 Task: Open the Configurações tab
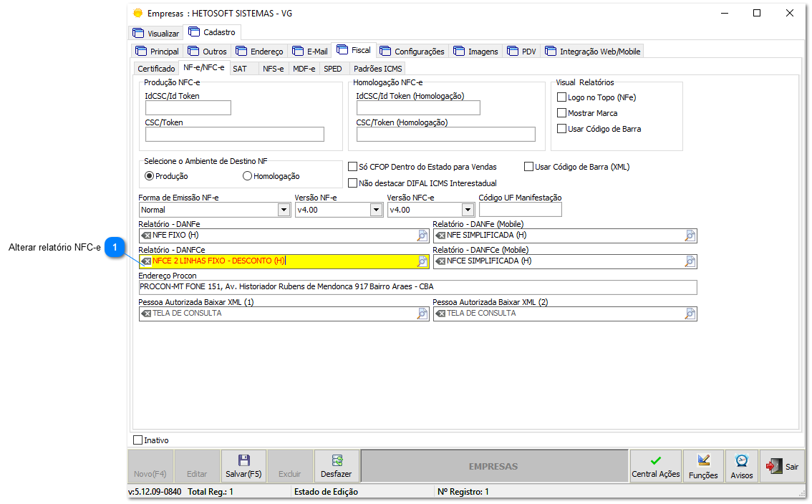412,52
